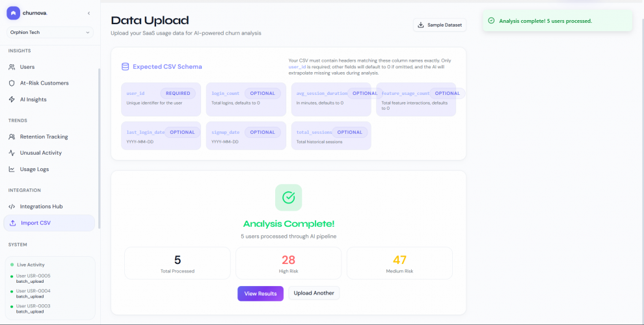
Task: Click the user_id link in schema description
Action: coord(297,66)
